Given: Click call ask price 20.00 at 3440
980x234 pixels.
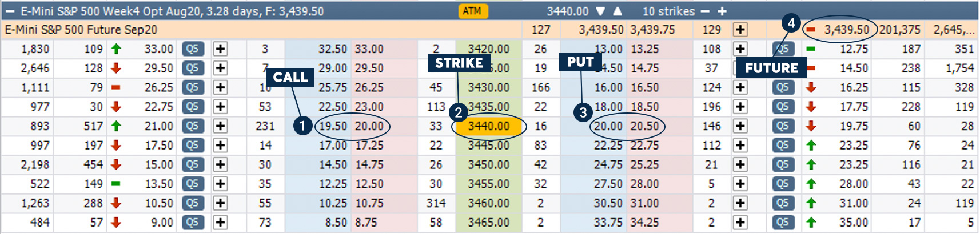Looking at the screenshot, I should coord(369,126).
